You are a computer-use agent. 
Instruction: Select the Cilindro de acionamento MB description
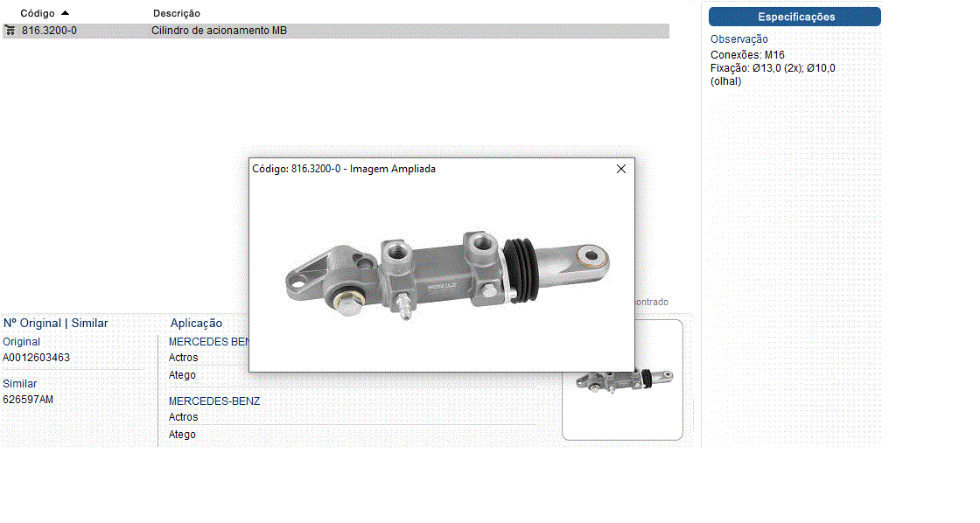[x=219, y=31]
